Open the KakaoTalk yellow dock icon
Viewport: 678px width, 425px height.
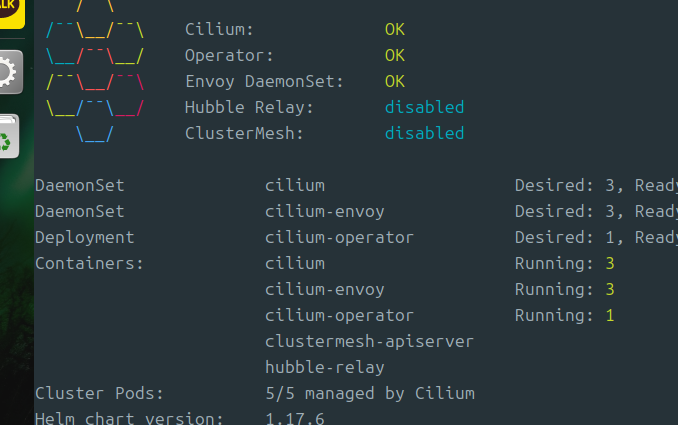(10, 12)
